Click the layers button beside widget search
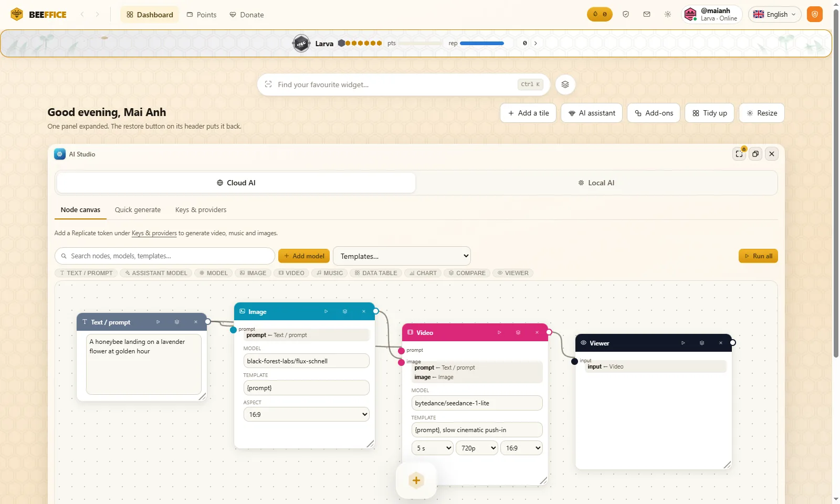840x504 pixels. pos(565,85)
